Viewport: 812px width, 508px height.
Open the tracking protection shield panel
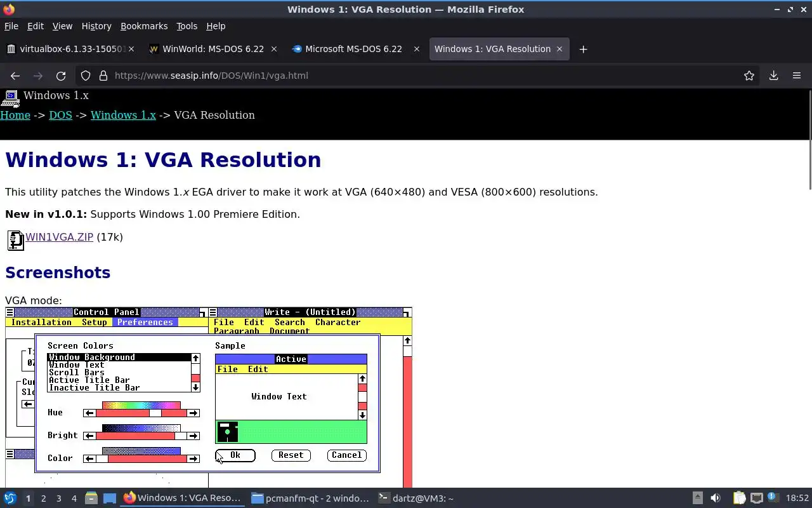86,76
